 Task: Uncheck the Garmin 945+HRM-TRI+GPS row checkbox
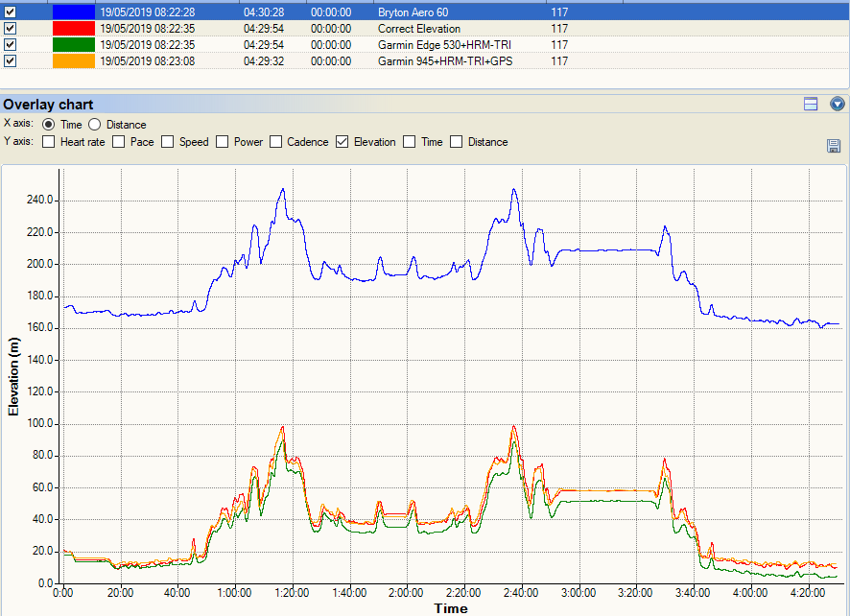(x=11, y=60)
